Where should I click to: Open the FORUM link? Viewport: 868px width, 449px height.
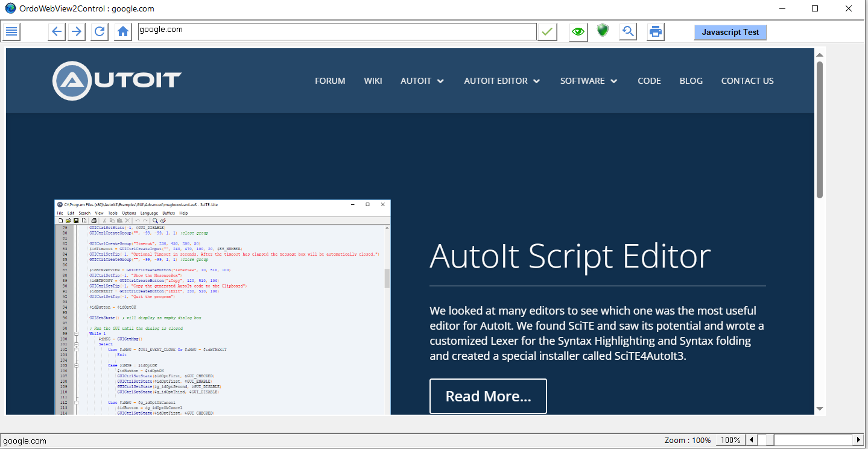[x=330, y=81]
